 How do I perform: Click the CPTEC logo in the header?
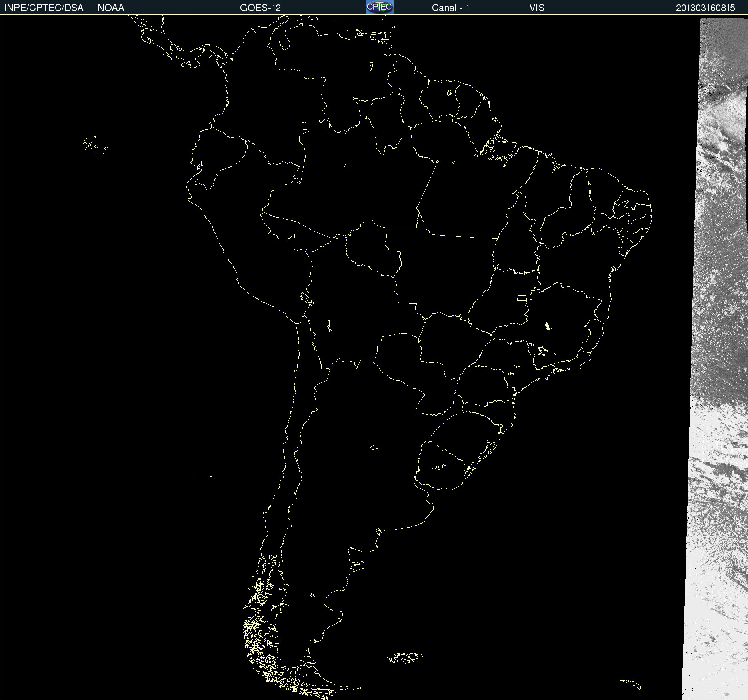point(380,7)
